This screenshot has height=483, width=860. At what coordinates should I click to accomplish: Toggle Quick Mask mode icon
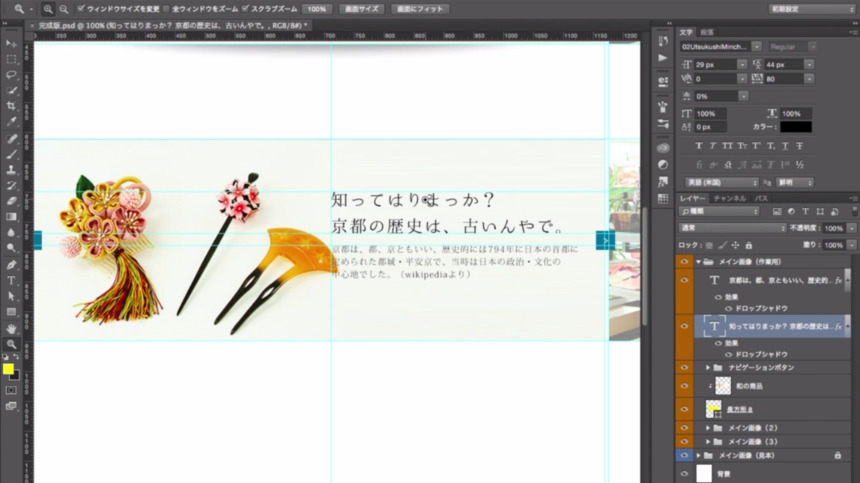pos(11,390)
